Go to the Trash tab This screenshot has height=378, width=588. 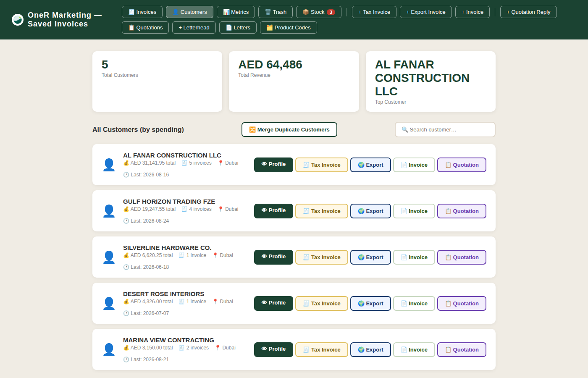point(276,12)
